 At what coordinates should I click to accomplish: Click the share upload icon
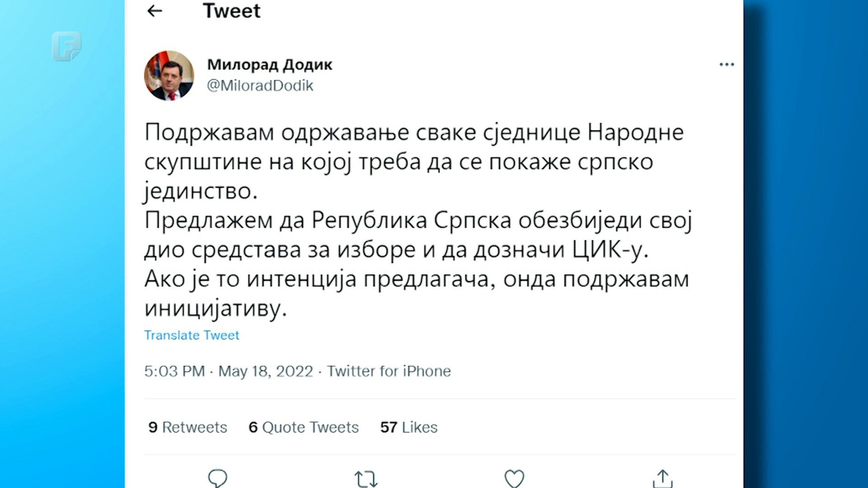[x=662, y=479]
